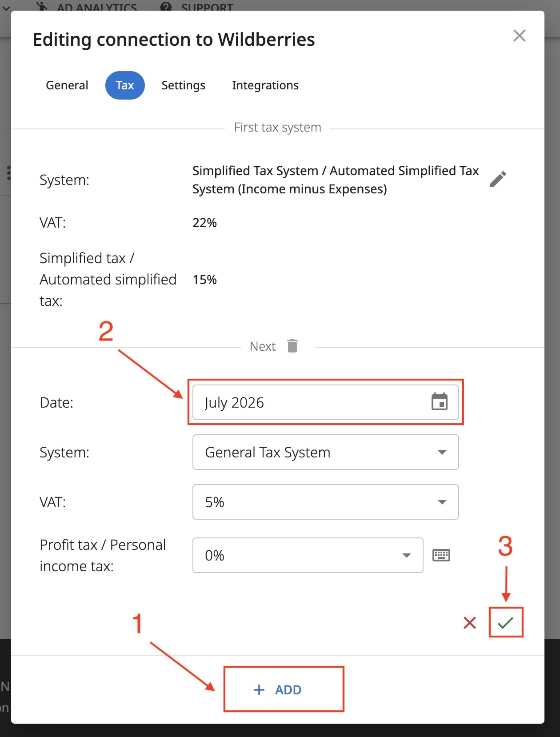Switch profit tax to keyboard input
Screen dimensions: 560x737
[441, 555]
